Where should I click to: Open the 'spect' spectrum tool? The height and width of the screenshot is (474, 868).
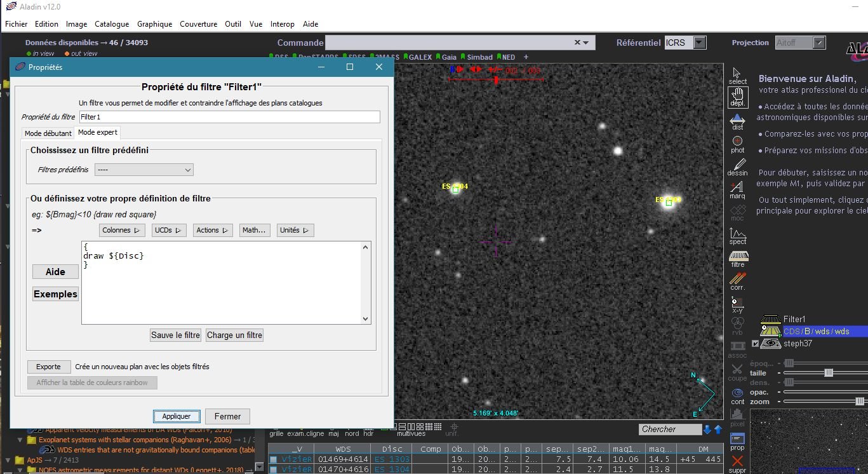click(x=737, y=234)
